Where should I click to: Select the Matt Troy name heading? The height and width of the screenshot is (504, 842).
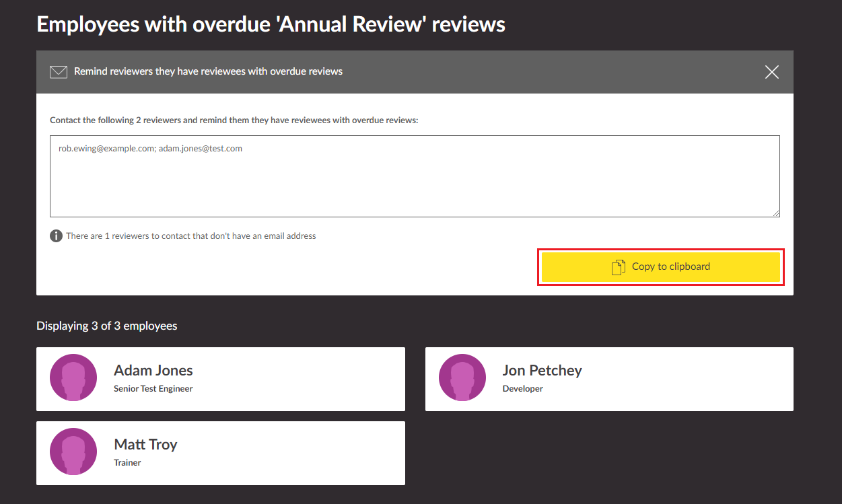145,444
